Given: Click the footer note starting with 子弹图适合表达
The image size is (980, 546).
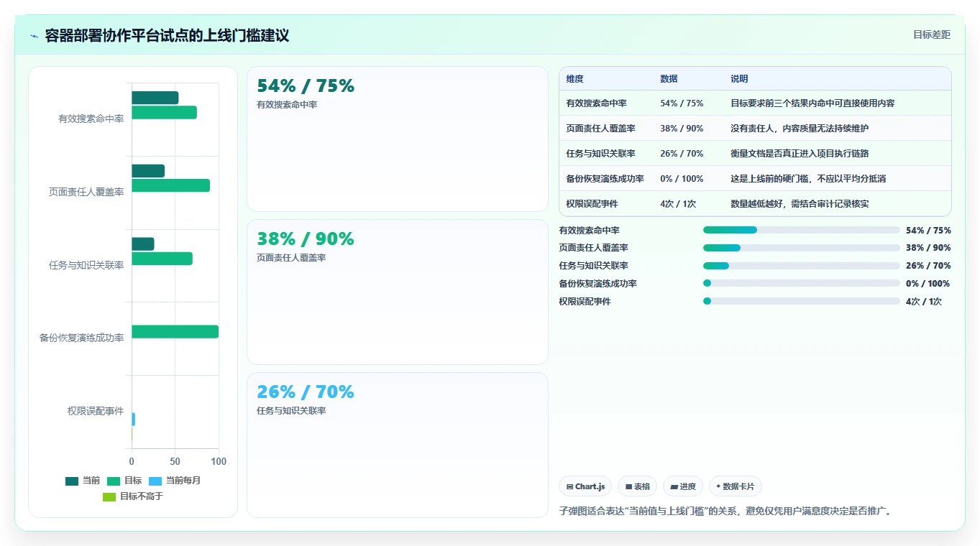Looking at the screenshot, I should pyautogui.click(x=725, y=512).
